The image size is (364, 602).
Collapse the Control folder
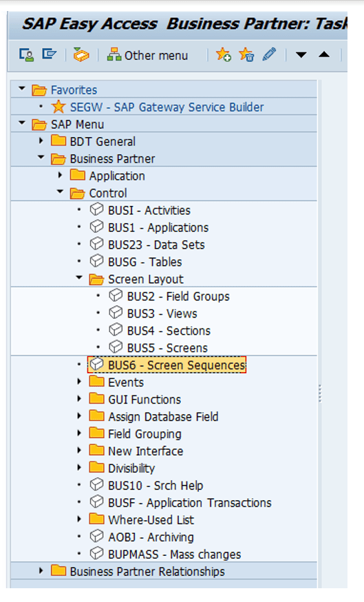tap(61, 192)
